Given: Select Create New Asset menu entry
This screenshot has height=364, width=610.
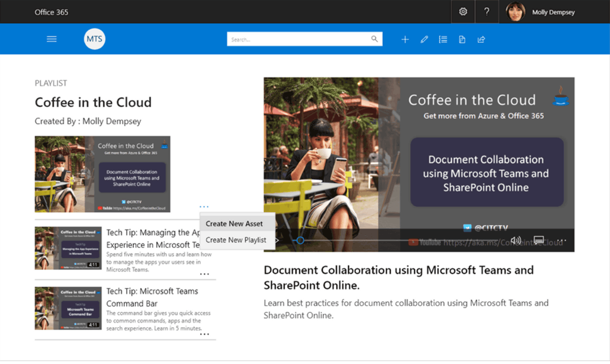Looking at the screenshot, I should (x=234, y=224).
